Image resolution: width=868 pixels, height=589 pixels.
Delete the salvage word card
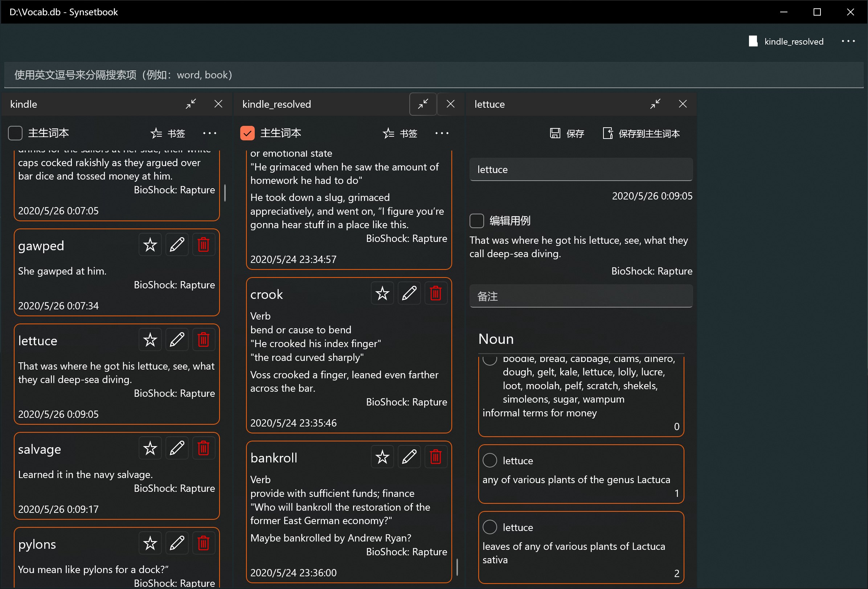pyautogui.click(x=203, y=448)
